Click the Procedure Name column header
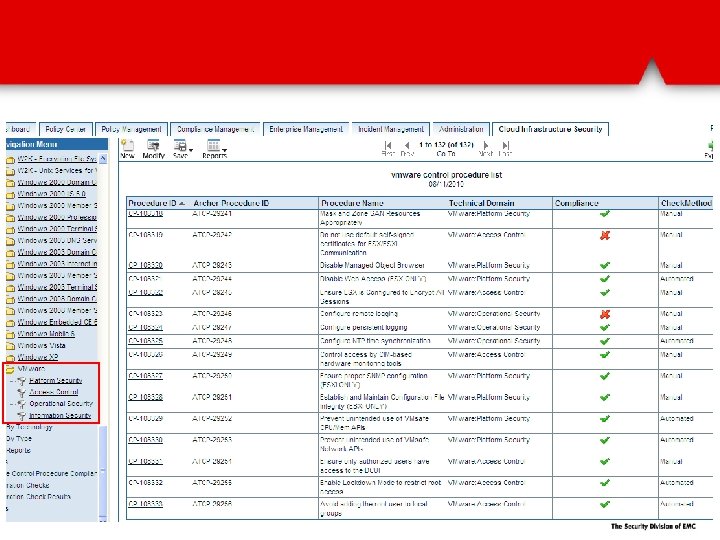Image resolution: width=720 pixels, height=540 pixels. (352, 203)
